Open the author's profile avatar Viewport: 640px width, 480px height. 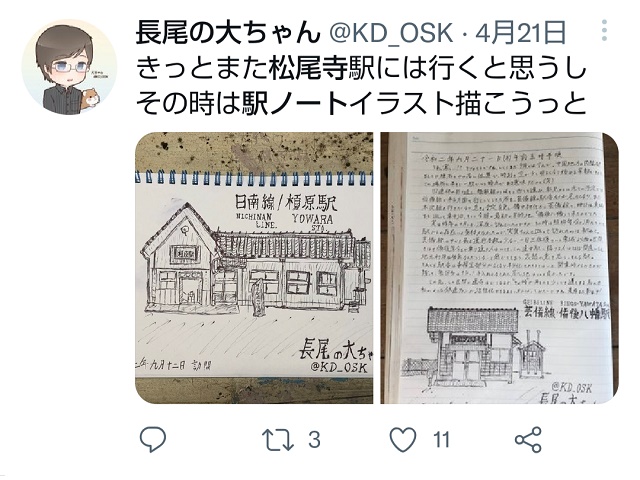69,67
